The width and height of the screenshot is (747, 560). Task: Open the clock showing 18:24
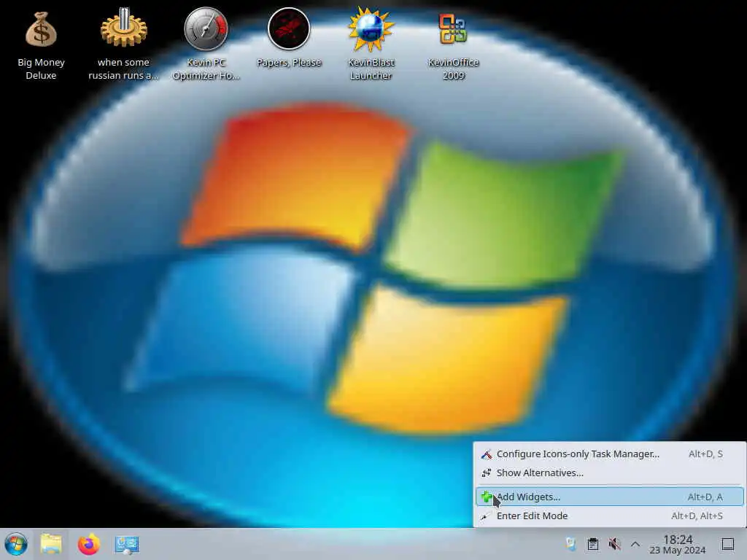tap(678, 544)
